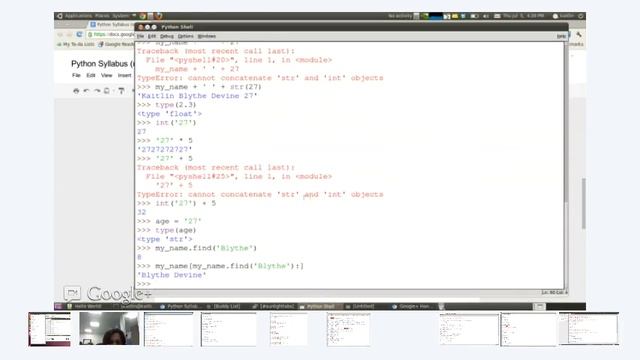Switch to Google+ Hangout taskbar item
The image size is (640, 360).
coord(411,307)
